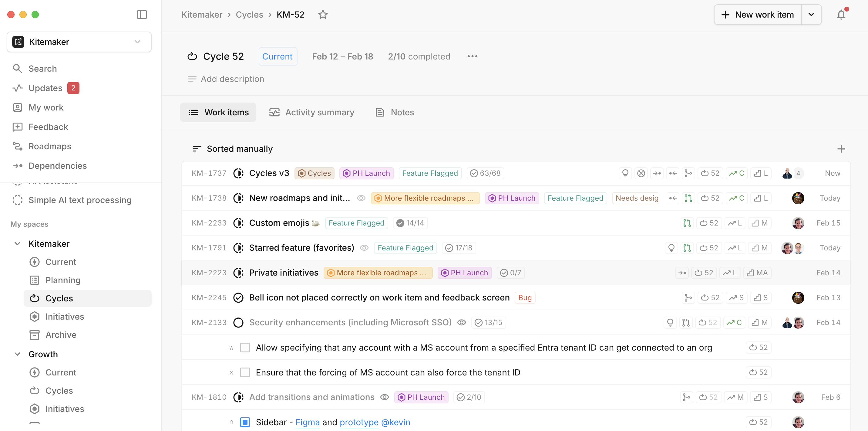Open Cycle 52 more options ellipsis
Image resolution: width=868 pixels, height=431 pixels.
click(x=472, y=56)
